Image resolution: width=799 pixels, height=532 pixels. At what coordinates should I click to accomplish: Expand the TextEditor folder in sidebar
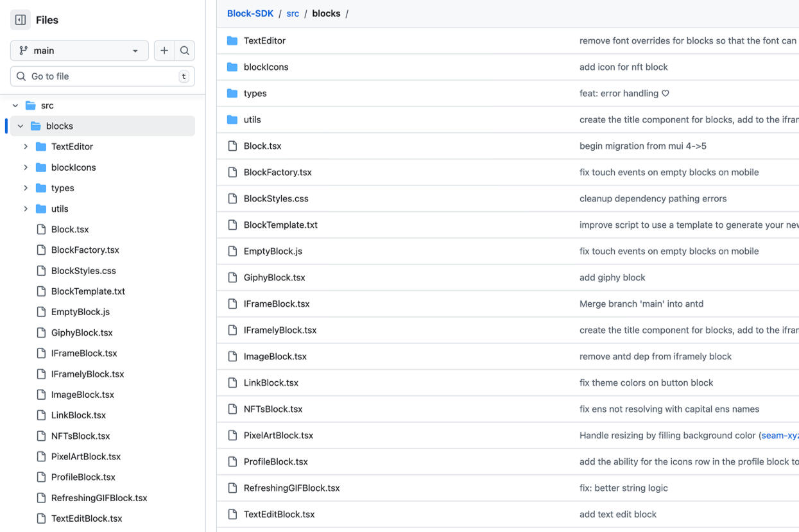tap(26, 146)
